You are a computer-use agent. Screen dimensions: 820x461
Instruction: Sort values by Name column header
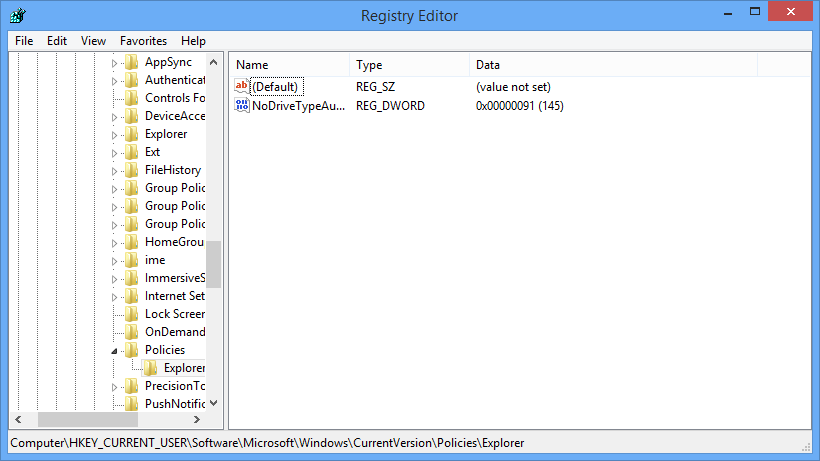[x=289, y=65]
